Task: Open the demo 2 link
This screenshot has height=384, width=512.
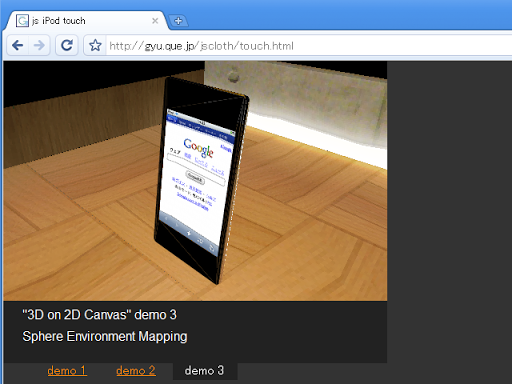Action: [x=136, y=371]
